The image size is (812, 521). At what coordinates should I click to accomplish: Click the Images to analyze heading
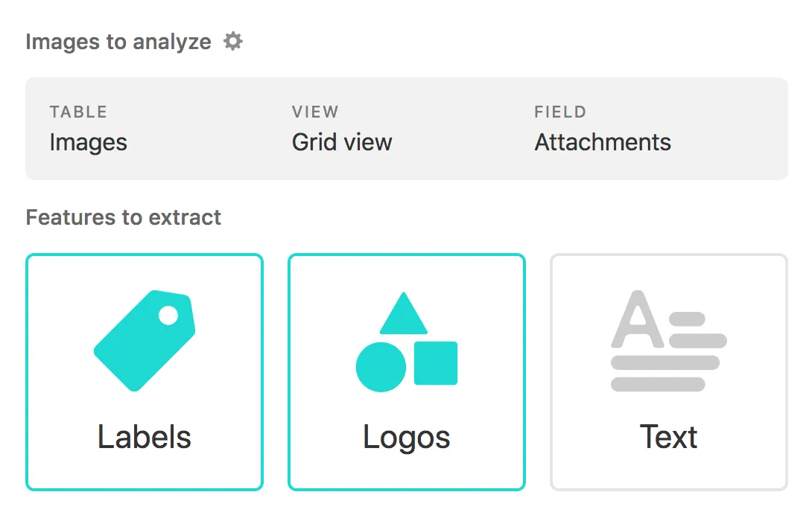point(118,42)
